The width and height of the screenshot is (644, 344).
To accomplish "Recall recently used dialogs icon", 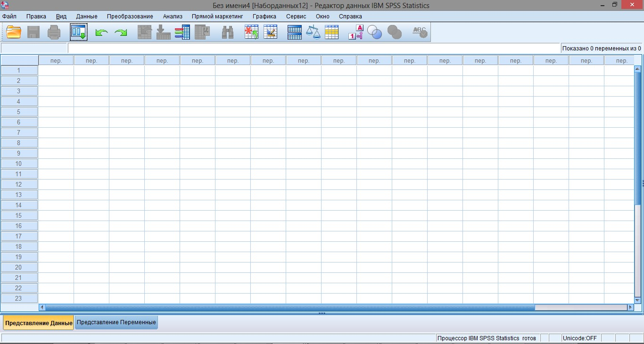I will [x=79, y=32].
